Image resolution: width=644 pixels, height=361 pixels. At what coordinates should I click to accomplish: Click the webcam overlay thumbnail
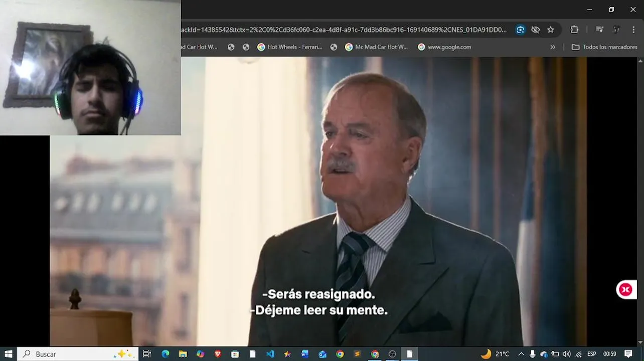click(90, 68)
